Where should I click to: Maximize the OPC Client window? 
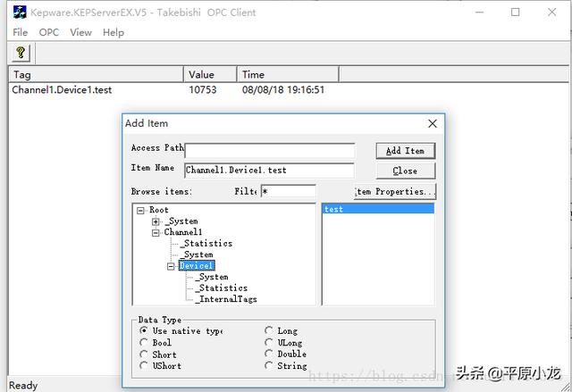(515, 13)
